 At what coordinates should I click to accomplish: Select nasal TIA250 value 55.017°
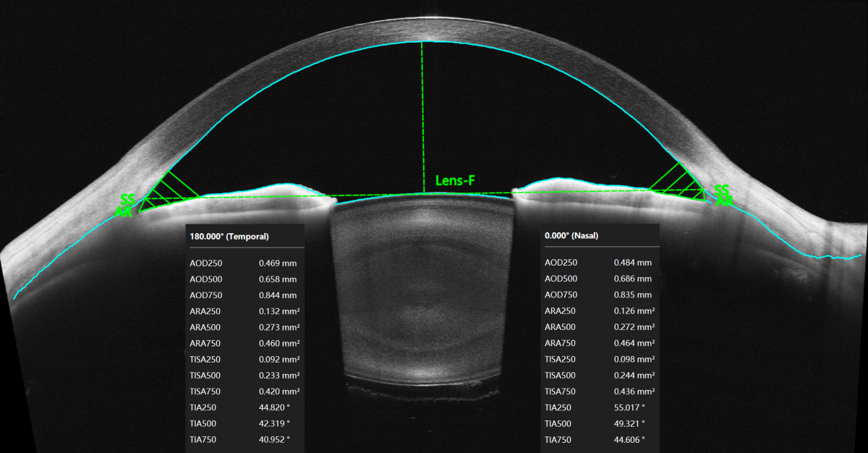click(633, 407)
